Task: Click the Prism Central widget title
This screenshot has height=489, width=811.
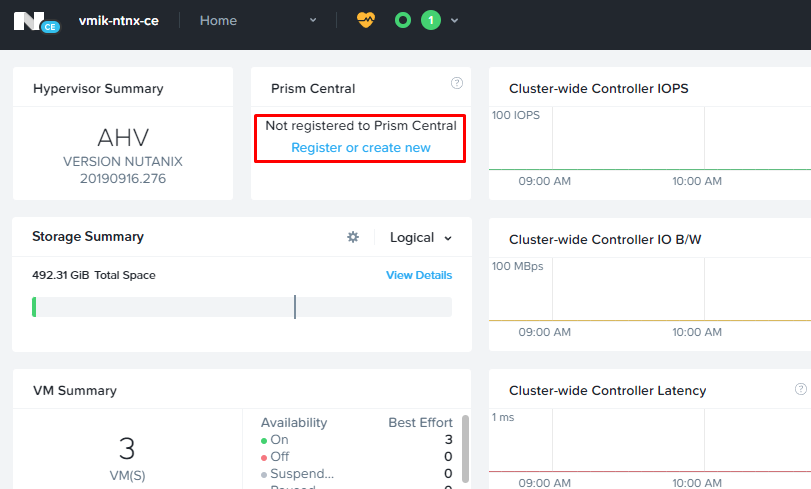Action: [313, 88]
